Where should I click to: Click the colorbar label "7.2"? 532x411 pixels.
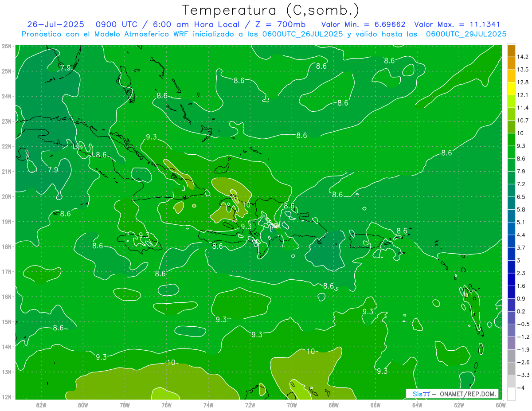pos(521,184)
